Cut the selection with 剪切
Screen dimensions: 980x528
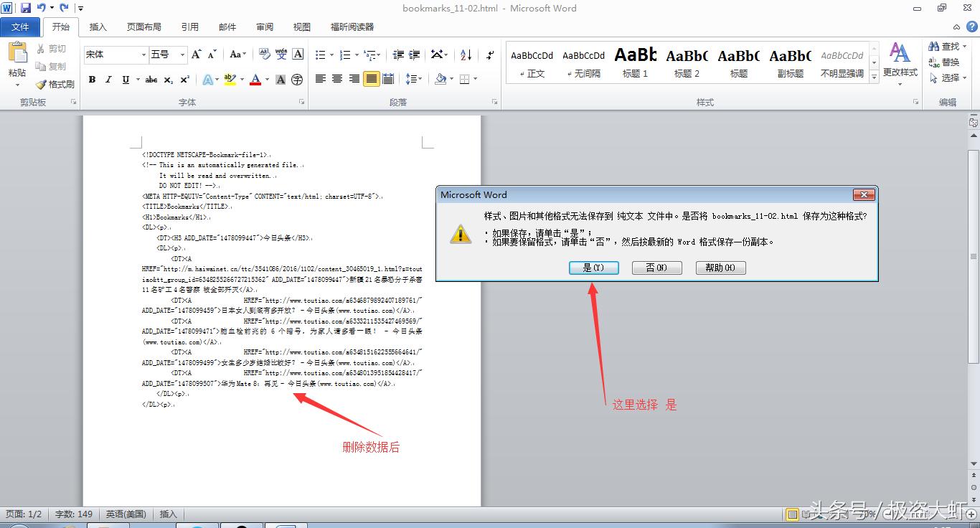click(x=51, y=49)
